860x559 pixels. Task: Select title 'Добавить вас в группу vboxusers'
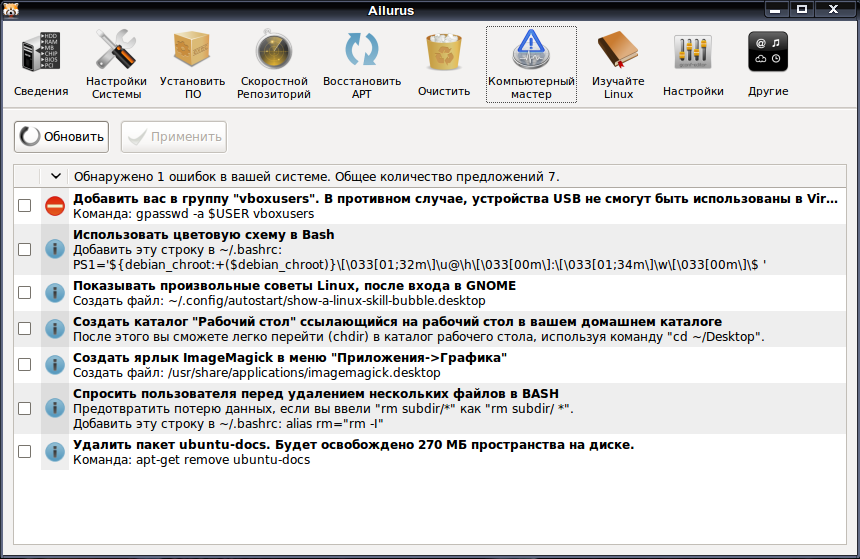click(455, 199)
